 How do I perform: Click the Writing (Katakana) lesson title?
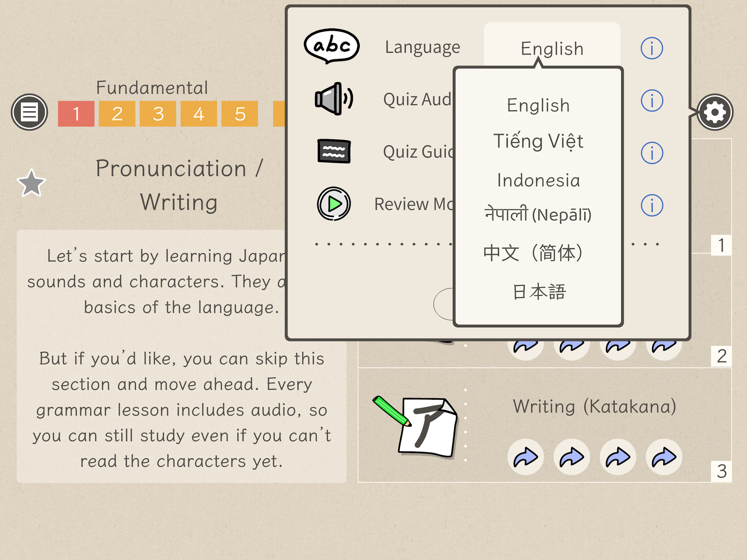[x=594, y=406]
